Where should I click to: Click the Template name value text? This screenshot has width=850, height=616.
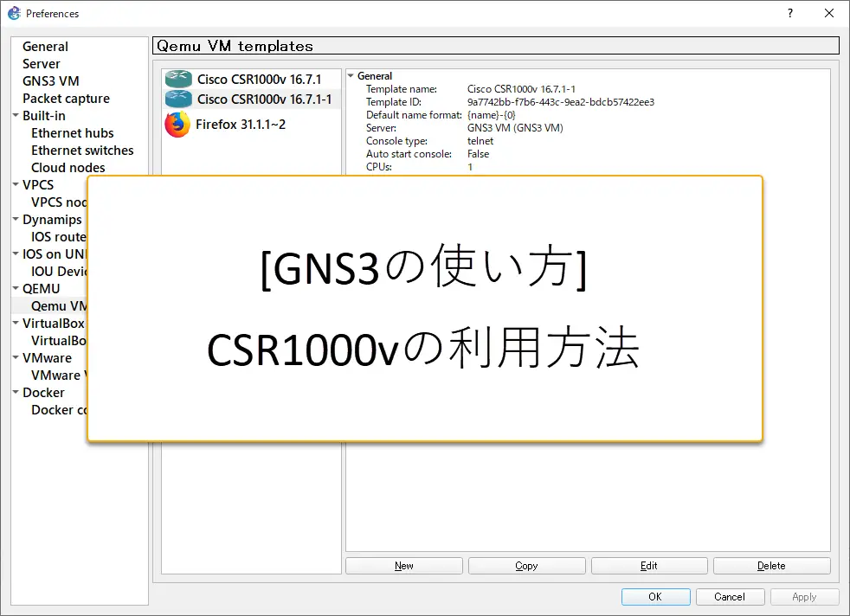click(x=521, y=89)
